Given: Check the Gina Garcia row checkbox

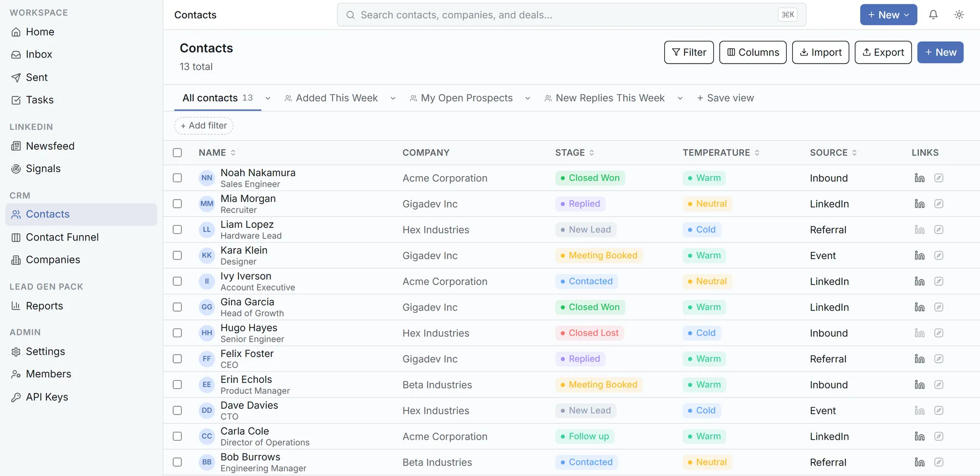Looking at the screenshot, I should click(177, 307).
